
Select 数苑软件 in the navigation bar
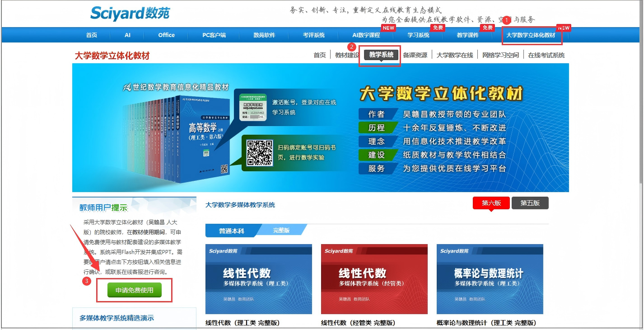point(264,35)
